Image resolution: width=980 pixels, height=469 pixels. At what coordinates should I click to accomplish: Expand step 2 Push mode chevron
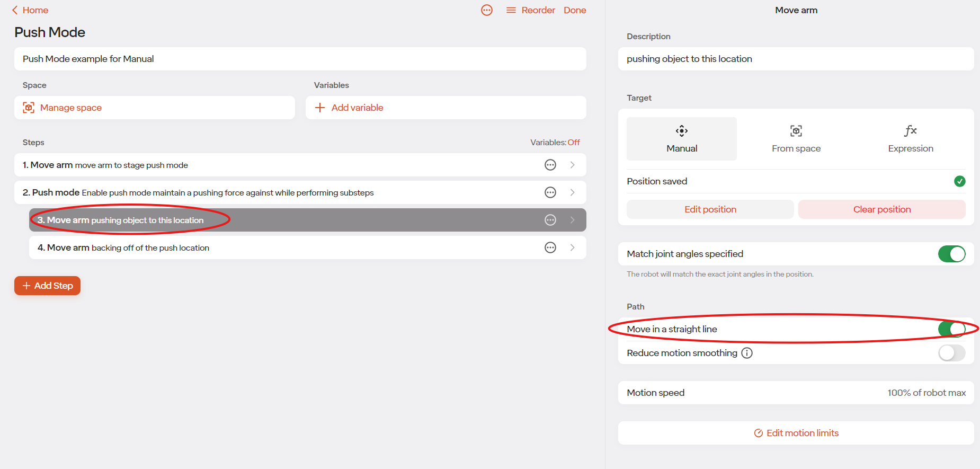(573, 192)
